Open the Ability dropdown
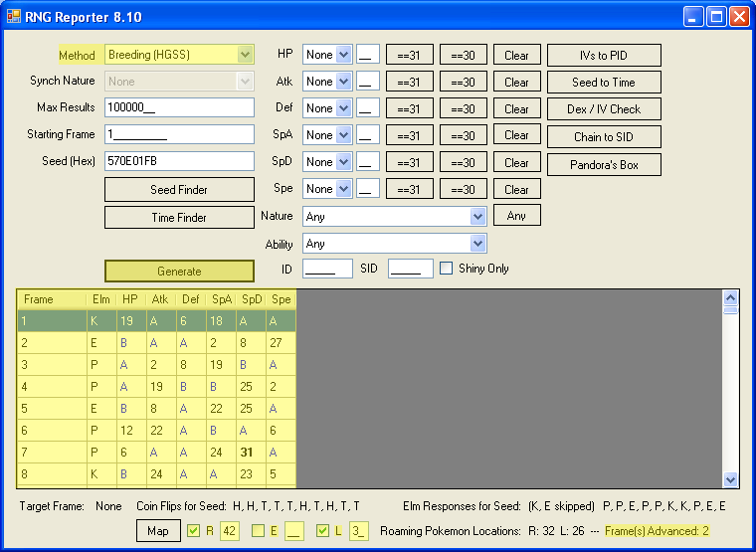 477,244
